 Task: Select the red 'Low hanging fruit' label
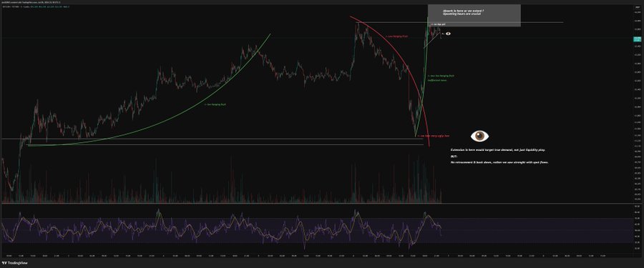click(x=397, y=36)
